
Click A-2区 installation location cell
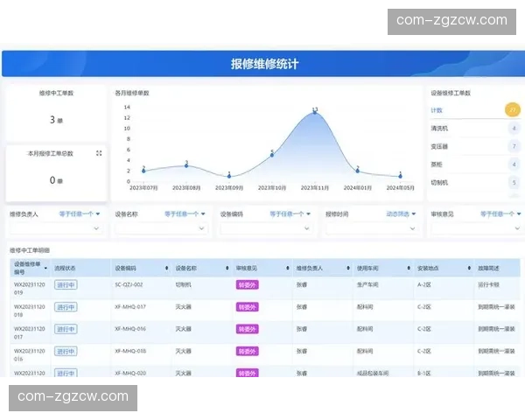click(423, 284)
